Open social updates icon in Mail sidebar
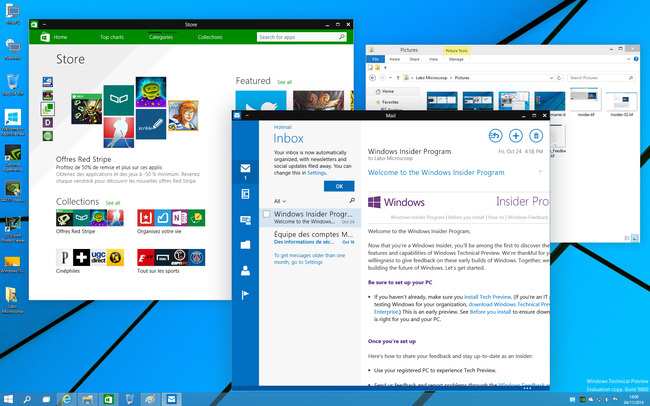Screen dimensions: 650x406 (x=245, y=220)
